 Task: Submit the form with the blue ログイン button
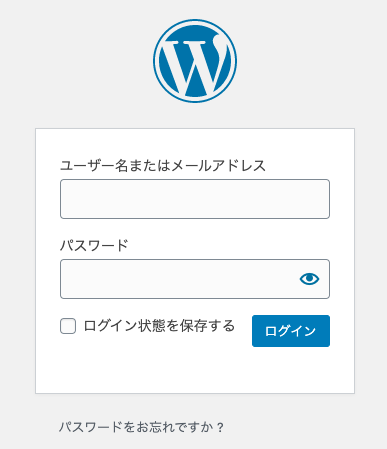click(x=291, y=331)
